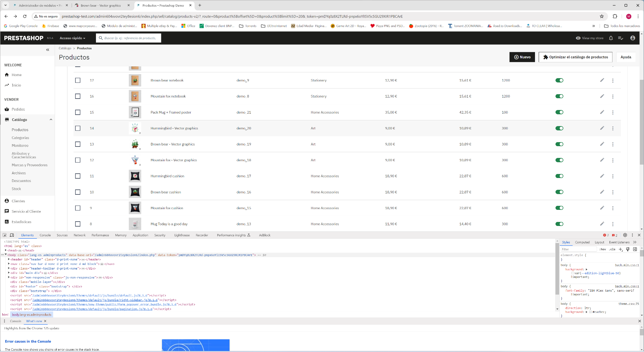
Task: Expand the main-div node in Elements tree
Action: click(x=9, y=273)
